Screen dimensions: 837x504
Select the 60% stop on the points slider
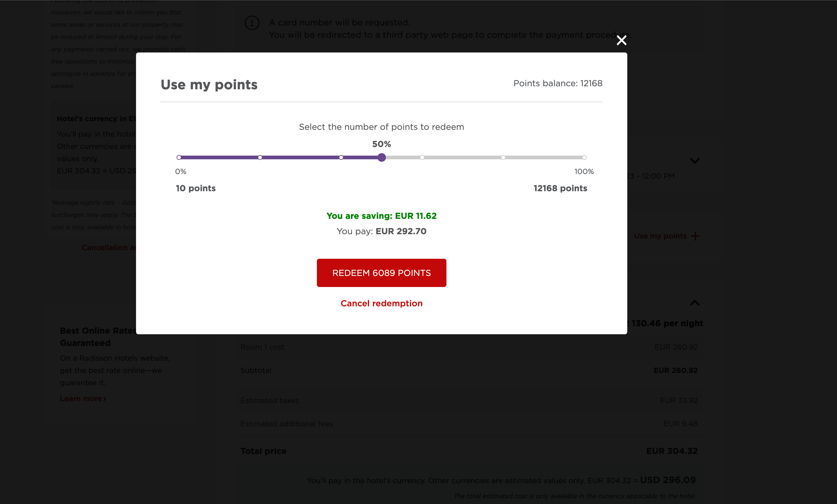(x=422, y=157)
